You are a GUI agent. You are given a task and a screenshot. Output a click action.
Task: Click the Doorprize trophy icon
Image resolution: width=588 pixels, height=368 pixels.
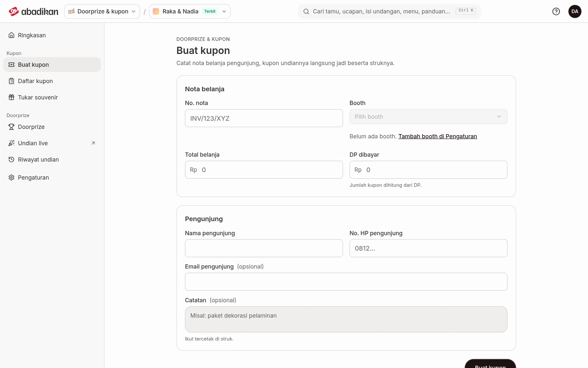click(x=11, y=127)
